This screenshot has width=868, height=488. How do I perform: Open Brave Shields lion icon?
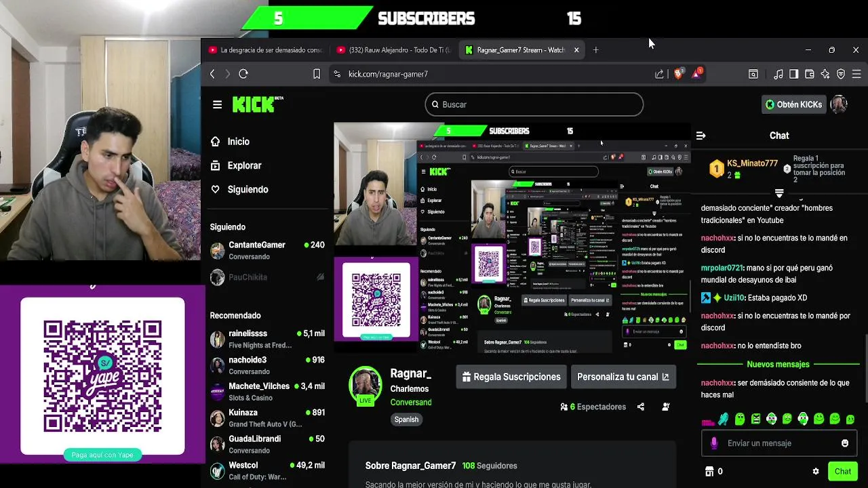678,74
